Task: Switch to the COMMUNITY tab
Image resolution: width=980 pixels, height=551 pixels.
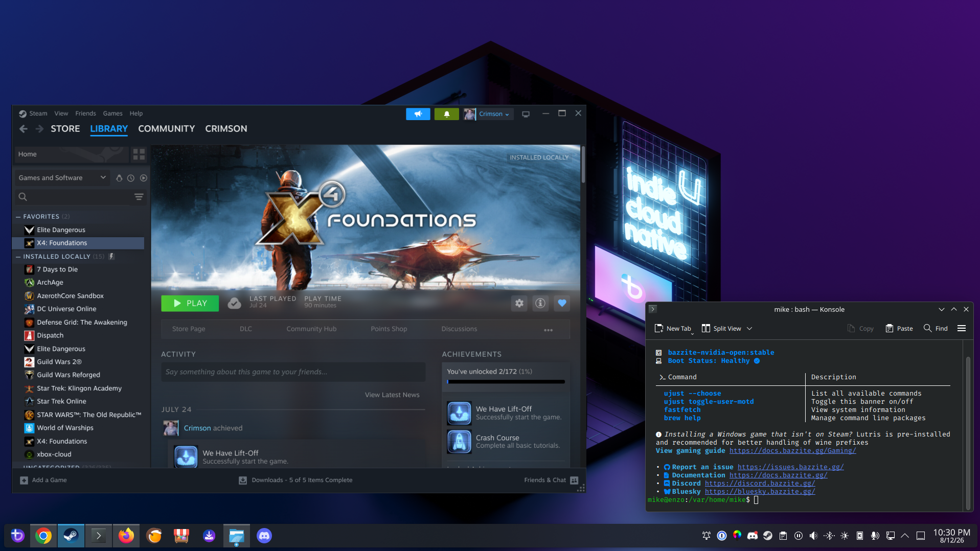Action: coord(167,129)
